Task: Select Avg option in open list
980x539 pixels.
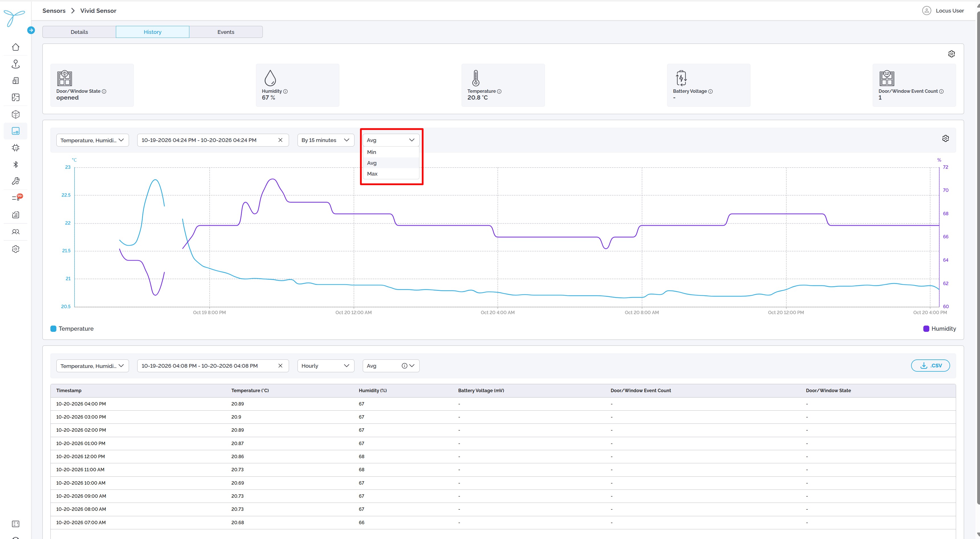Action: [391, 163]
